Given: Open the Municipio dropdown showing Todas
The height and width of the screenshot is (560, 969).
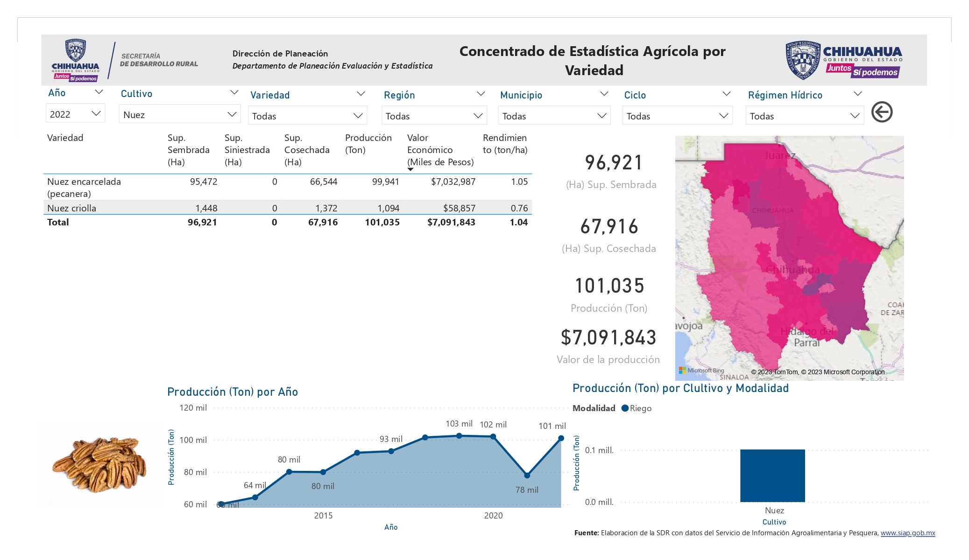Looking at the screenshot, I should [554, 116].
